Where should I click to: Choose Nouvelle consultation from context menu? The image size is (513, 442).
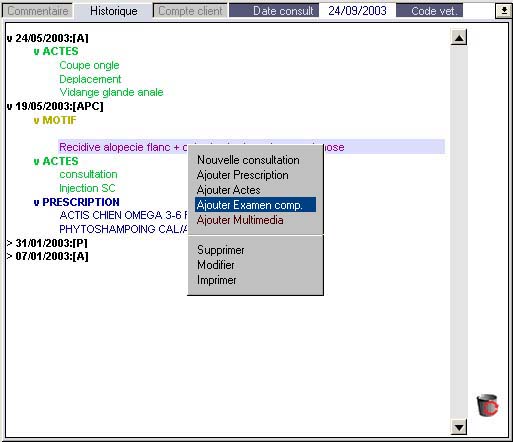[248, 160]
